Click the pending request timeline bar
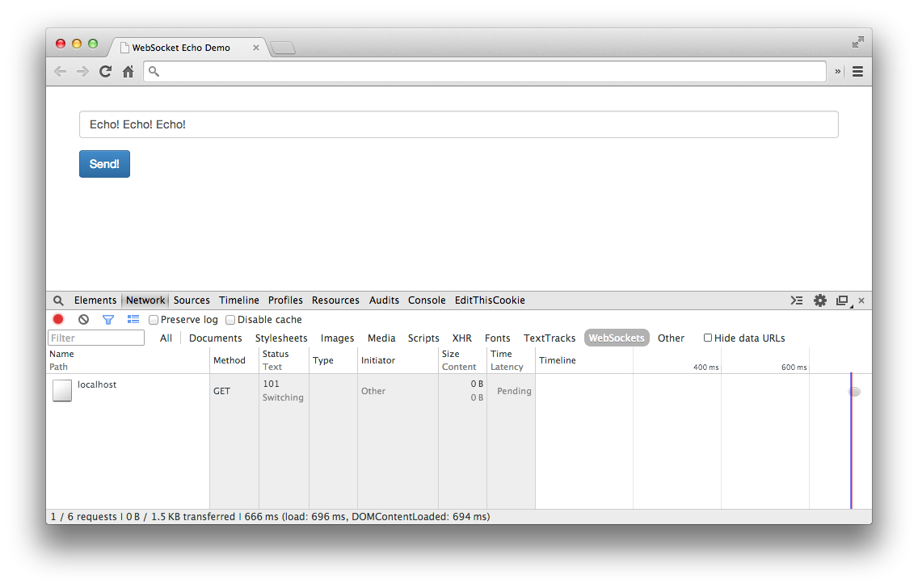This screenshot has height=588, width=918. pos(855,392)
